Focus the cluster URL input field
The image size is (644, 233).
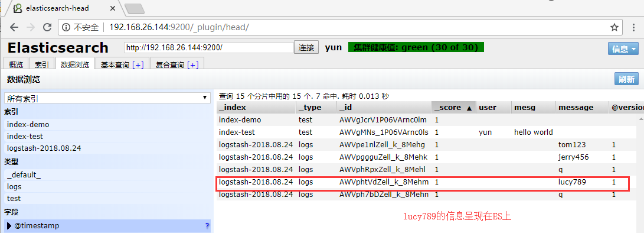[x=208, y=47]
